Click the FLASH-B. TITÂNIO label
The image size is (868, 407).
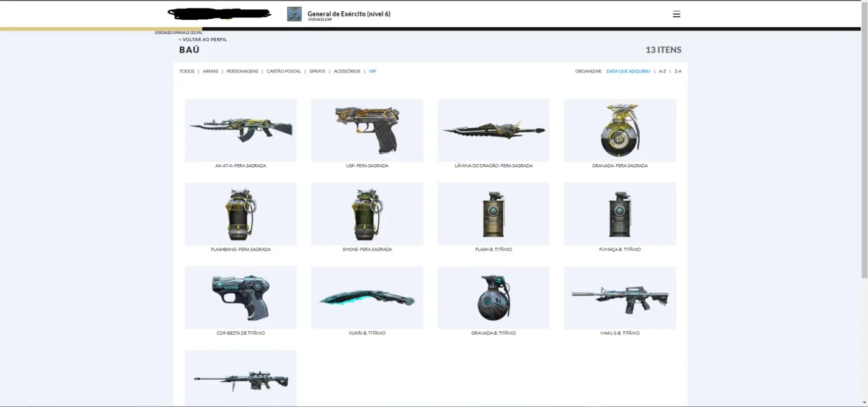click(494, 250)
